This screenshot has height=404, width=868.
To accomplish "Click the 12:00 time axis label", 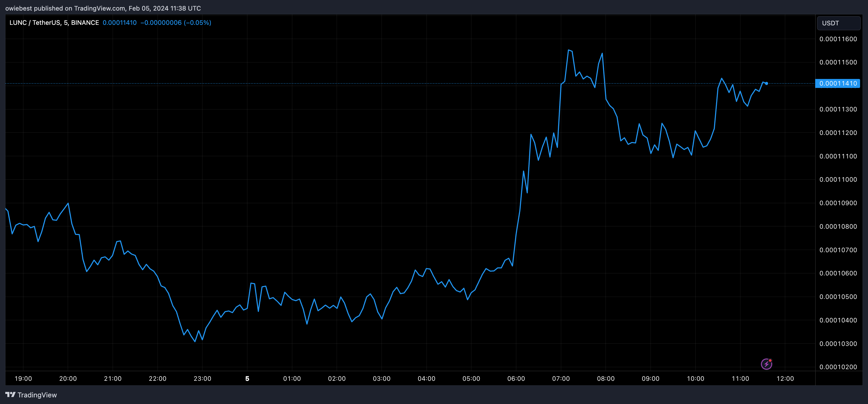I will click(785, 378).
